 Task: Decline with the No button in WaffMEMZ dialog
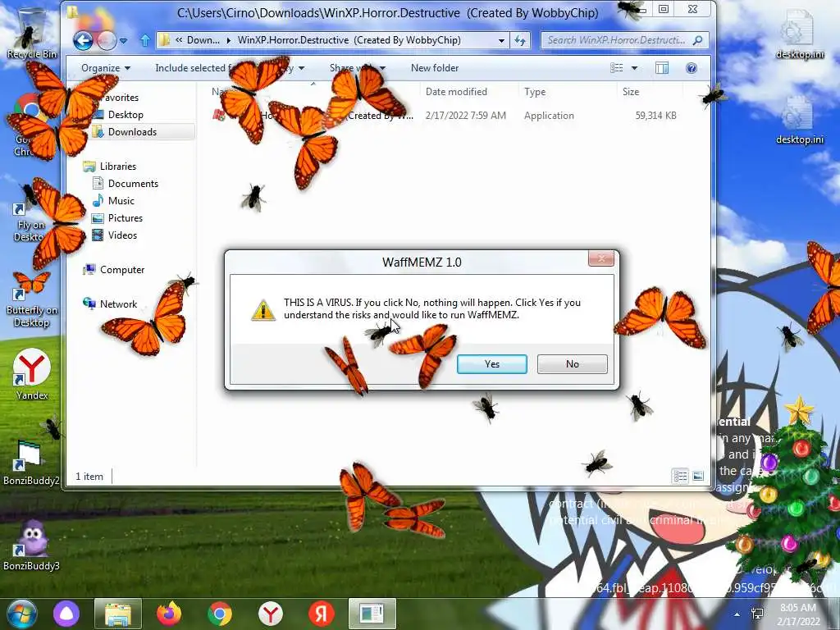[x=572, y=364]
